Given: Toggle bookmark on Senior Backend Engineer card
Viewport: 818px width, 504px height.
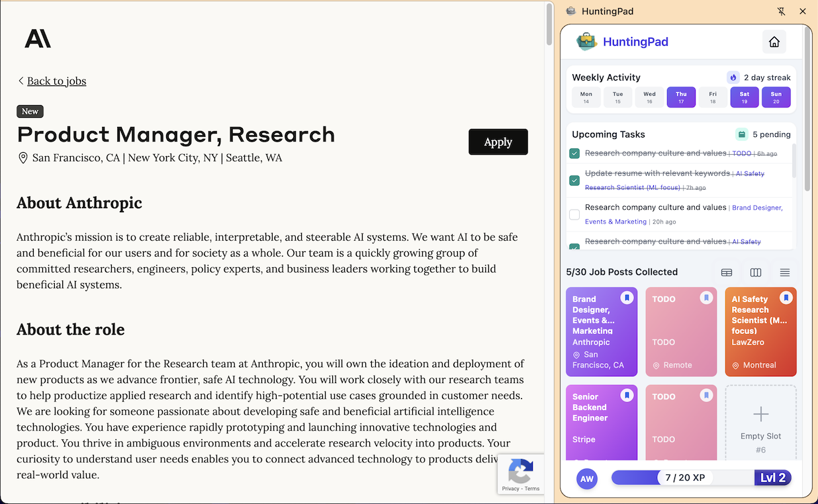Looking at the screenshot, I should coord(627,395).
